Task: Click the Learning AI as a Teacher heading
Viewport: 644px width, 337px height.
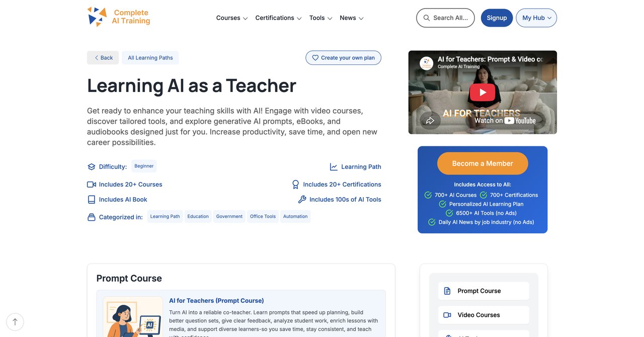Action: (x=192, y=86)
